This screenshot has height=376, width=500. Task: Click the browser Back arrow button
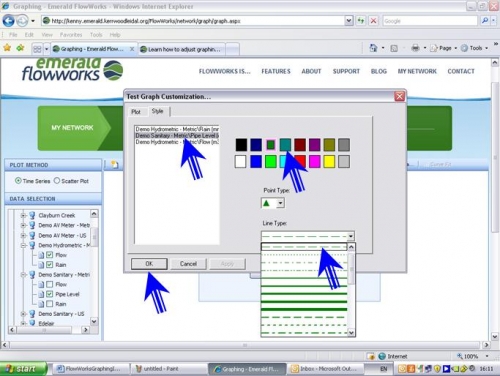pos(8,21)
